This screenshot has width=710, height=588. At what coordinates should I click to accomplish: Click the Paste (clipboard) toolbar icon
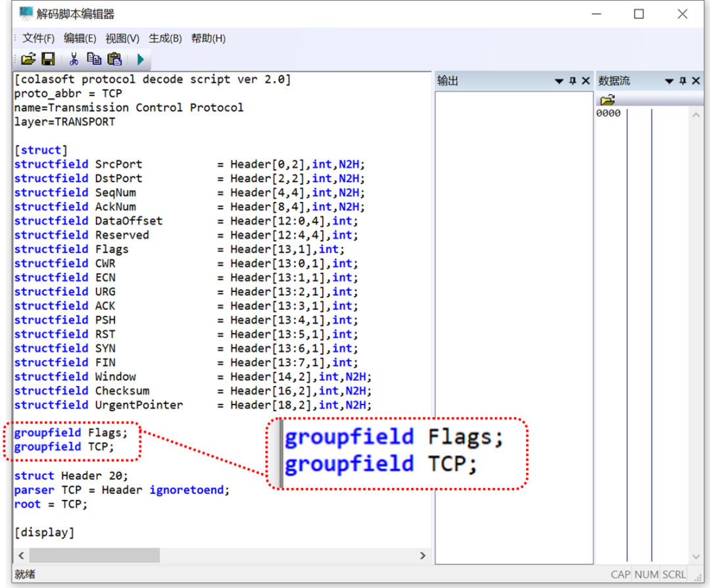(x=114, y=59)
